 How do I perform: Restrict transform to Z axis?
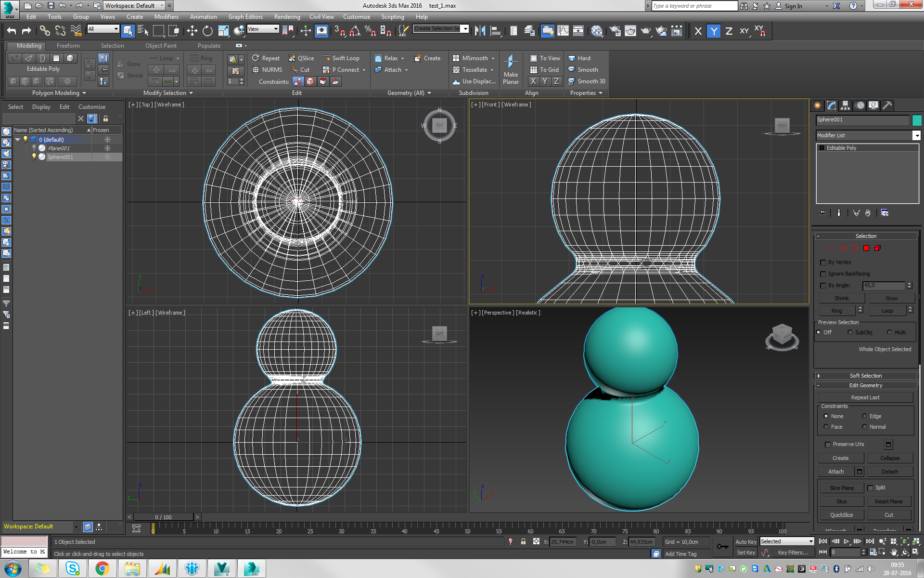point(729,31)
